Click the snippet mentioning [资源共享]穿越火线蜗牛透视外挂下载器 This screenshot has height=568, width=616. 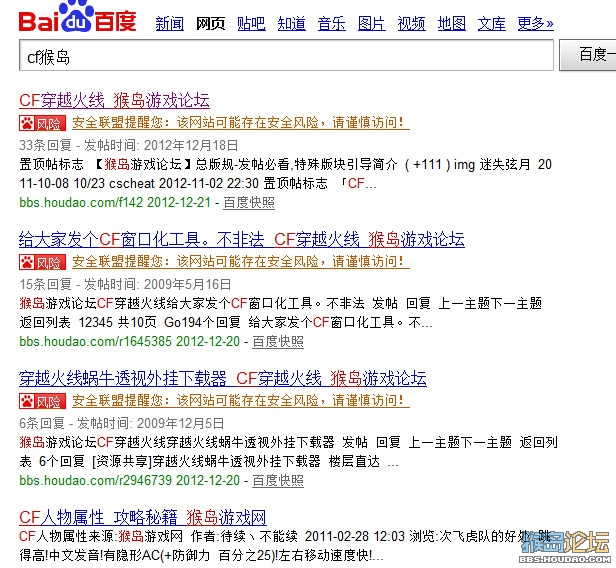tap(209, 462)
